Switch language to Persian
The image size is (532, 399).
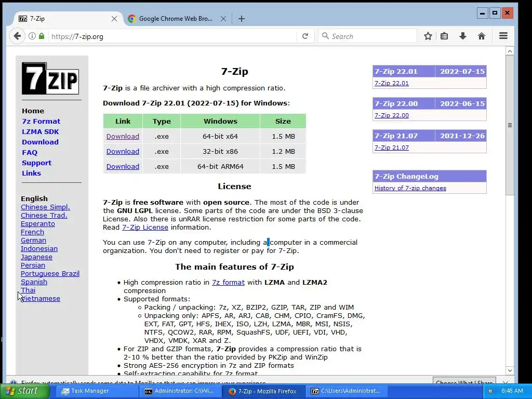tap(33, 265)
